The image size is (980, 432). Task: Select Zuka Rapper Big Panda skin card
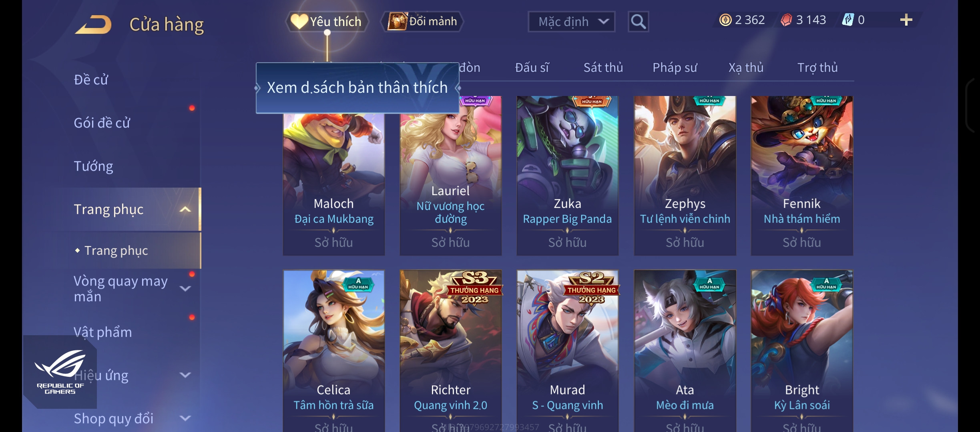(567, 176)
